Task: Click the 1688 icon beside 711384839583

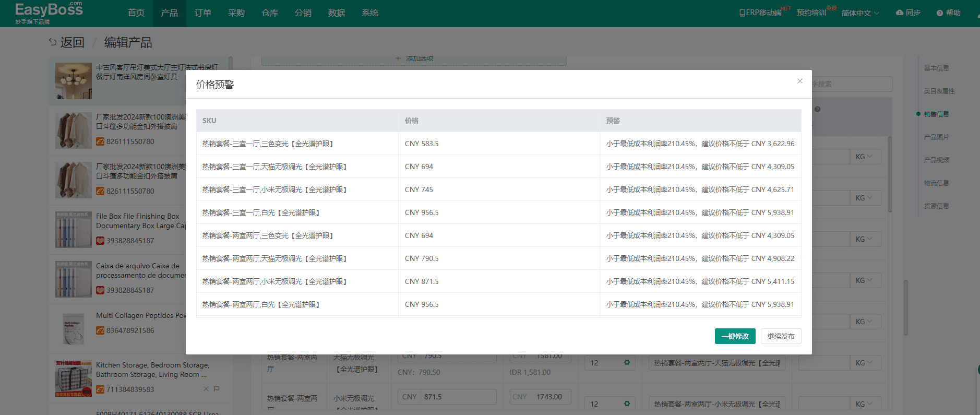Action: pos(100,389)
